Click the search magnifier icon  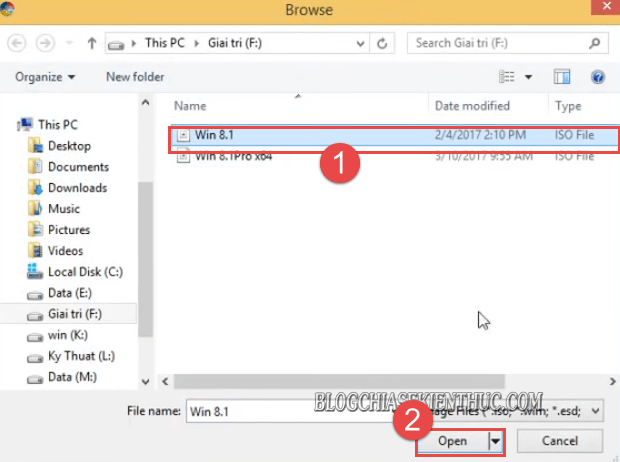click(x=594, y=43)
